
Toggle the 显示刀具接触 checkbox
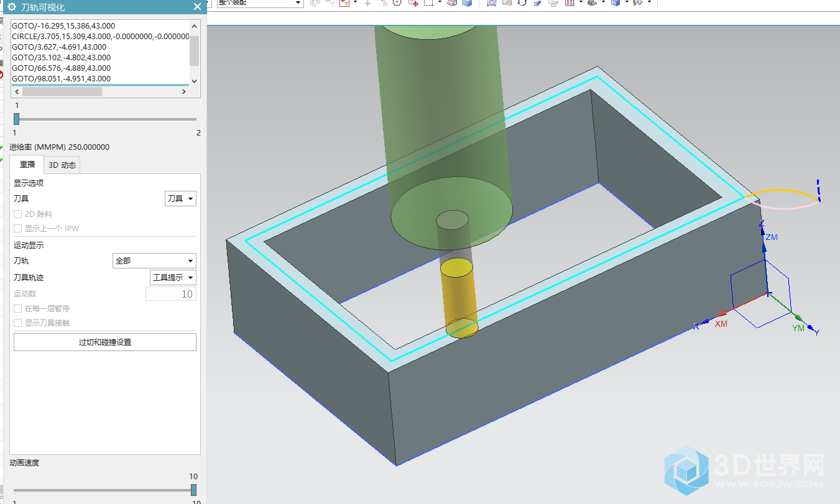tap(17, 323)
